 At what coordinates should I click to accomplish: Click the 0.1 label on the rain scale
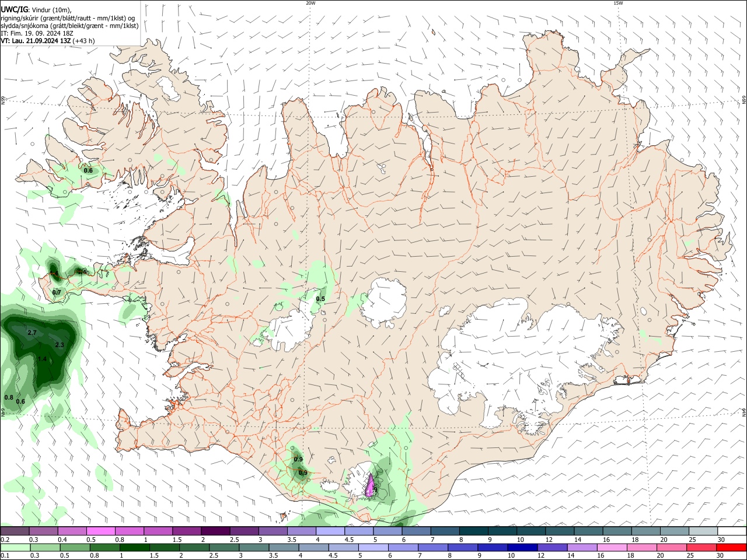[5, 556]
